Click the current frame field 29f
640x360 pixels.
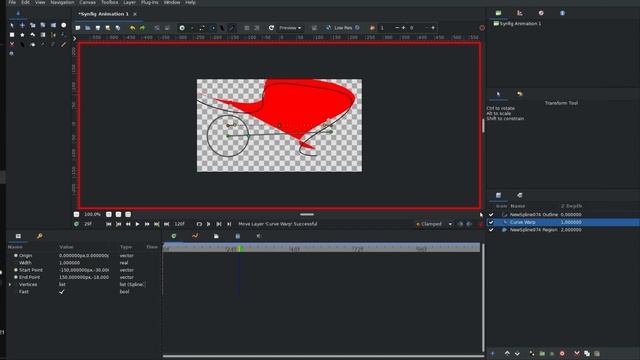(x=88, y=224)
